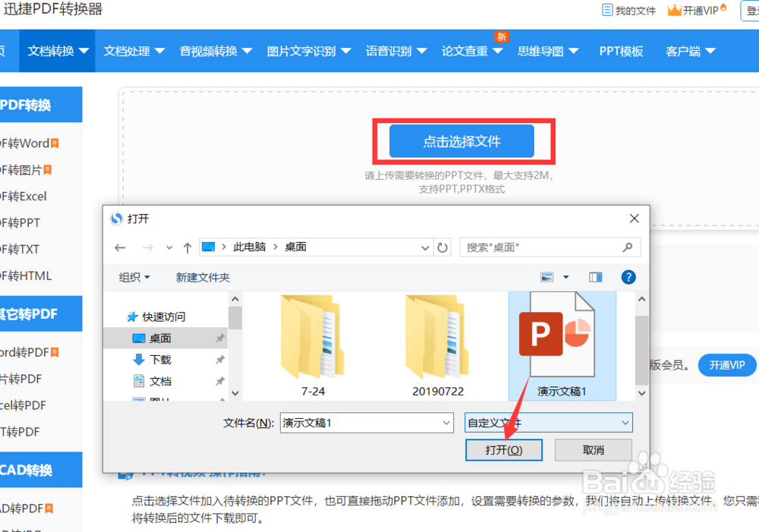Close the 打开 dialog
Viewport: 759px width, 532px height.
634,219
